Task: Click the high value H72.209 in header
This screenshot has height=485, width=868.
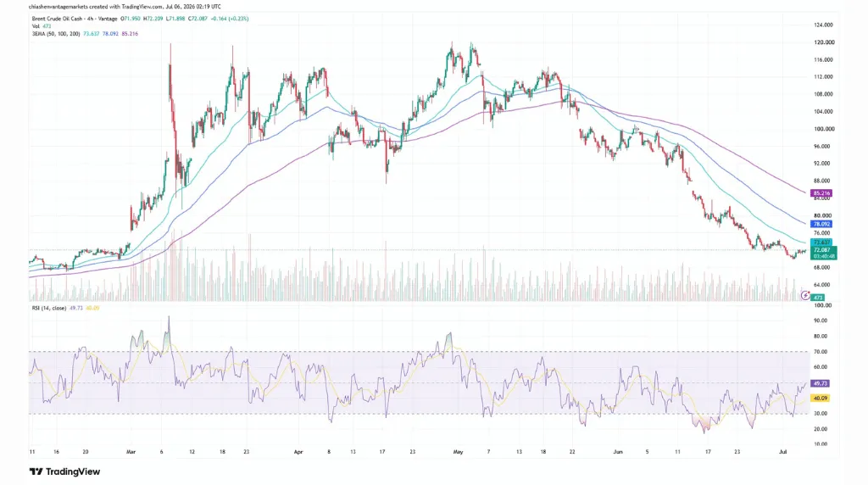Action: [x=153, y=19]
